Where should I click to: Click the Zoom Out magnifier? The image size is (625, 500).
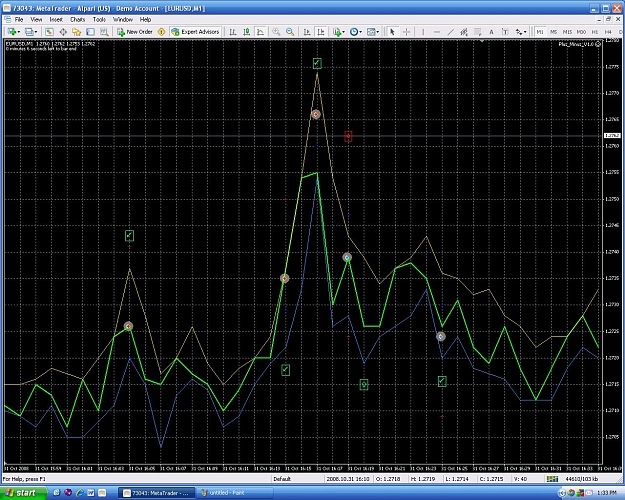tap(290, 32)
